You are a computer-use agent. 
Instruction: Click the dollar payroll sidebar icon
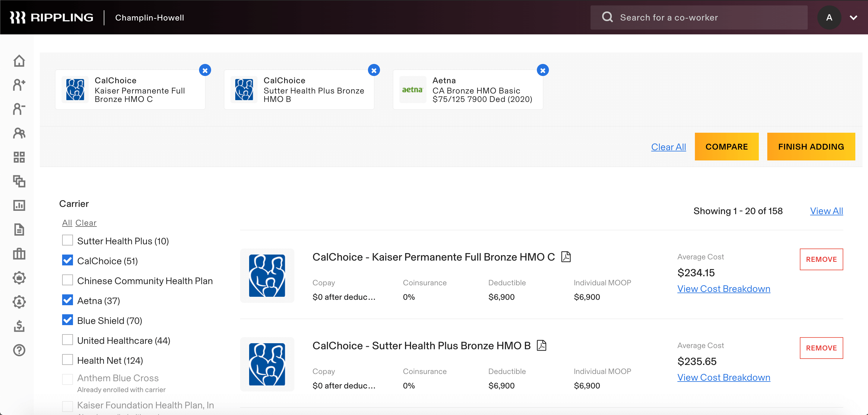pyautogui.click(x=19, y=326)
